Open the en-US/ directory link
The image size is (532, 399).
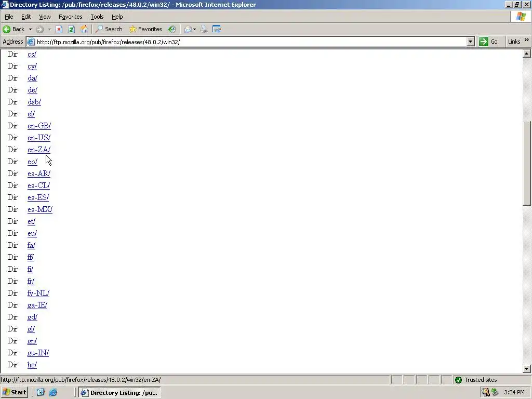(x=39, y=138)
